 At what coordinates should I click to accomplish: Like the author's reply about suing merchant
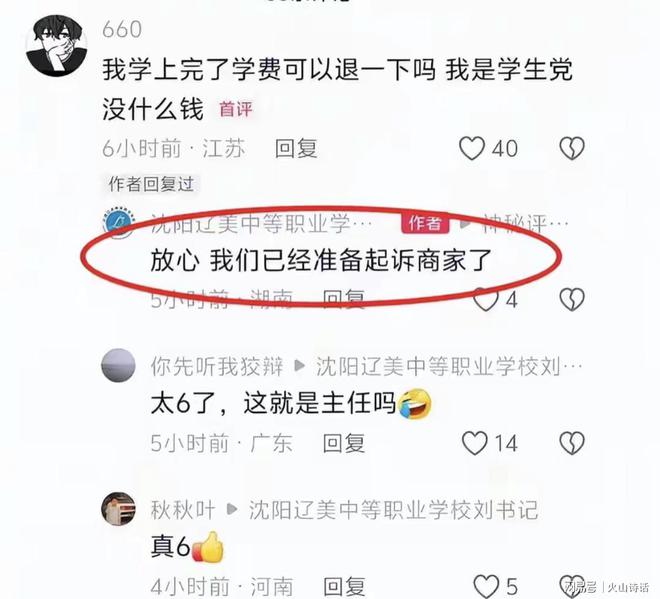pyautogui.click(x=485, y=300)
